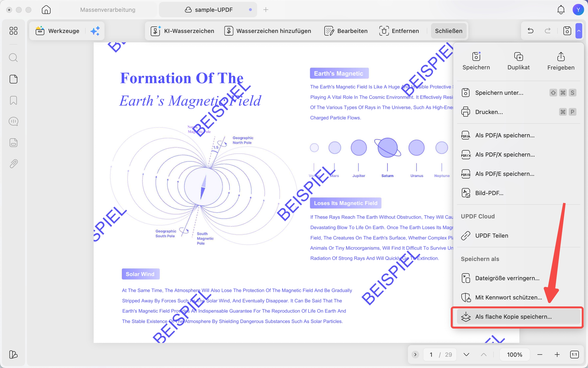Viewport: 588px width, 368px height.
Task: Click the save icon in top toolbar
Action: pyautogui.click(x=567, y=31)
